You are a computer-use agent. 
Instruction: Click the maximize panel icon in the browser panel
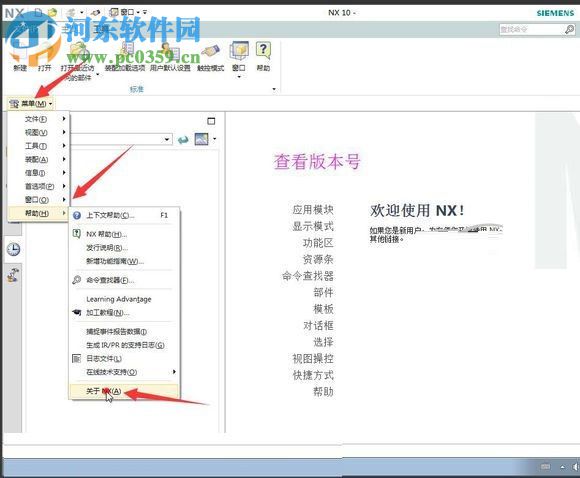[211, 121]
